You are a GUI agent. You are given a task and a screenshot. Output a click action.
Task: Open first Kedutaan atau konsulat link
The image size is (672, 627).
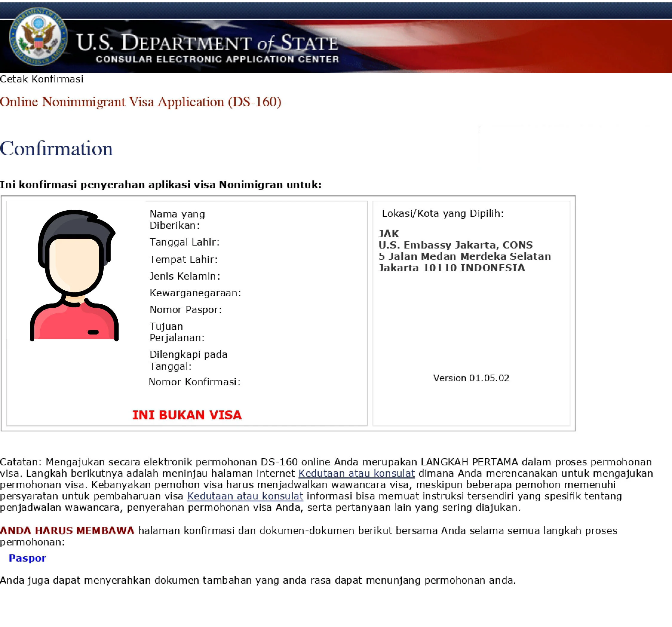pyautogui.click(x=356, y=473)
